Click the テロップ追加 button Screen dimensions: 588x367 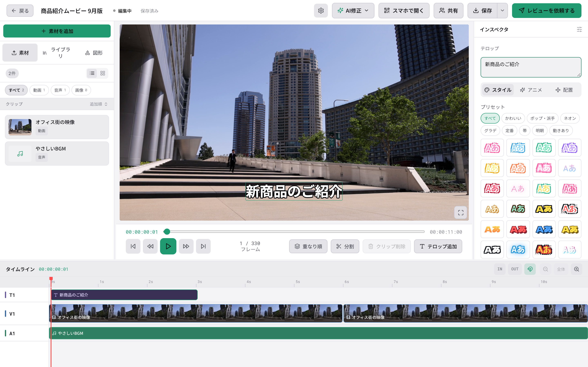[x=438, y=246]
